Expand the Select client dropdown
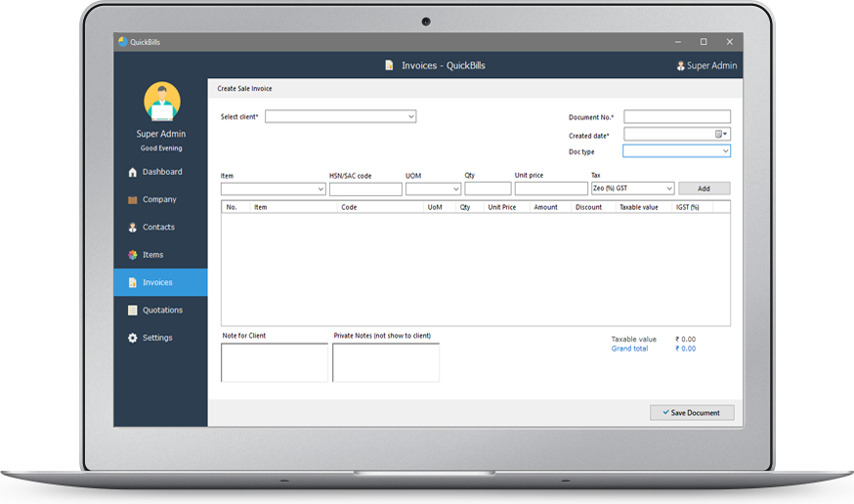 coord(410,116)
